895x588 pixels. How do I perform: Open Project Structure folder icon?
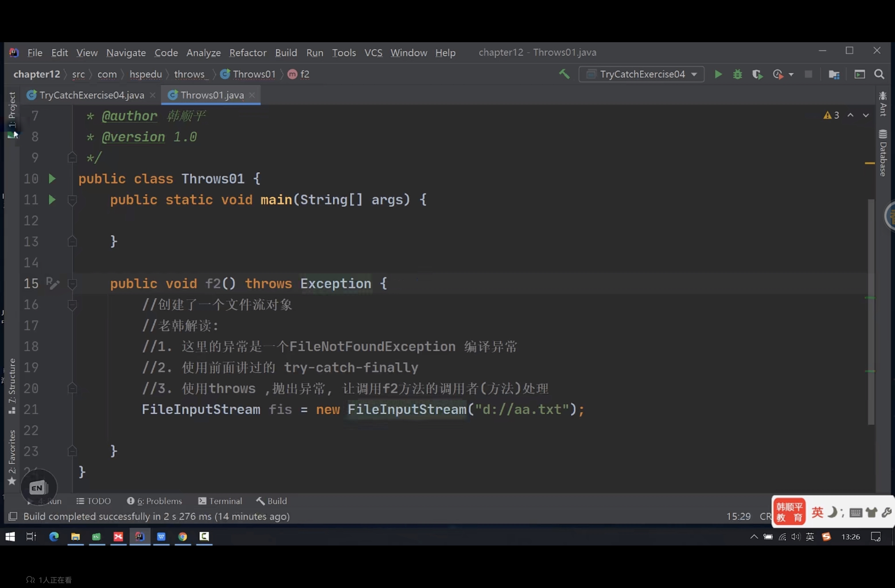pyautogui.click(x=834, y=74)
